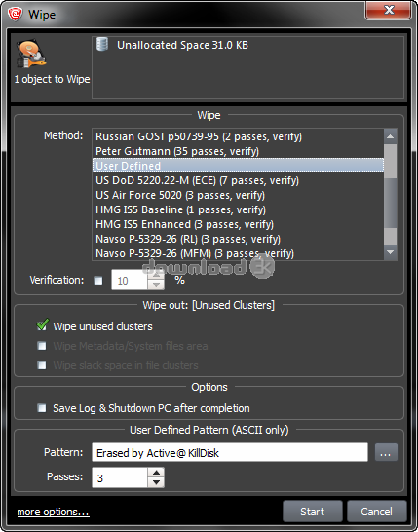Increase Passes with the up arrow
This screenshot has height=532, width=418.
(156, 473)
